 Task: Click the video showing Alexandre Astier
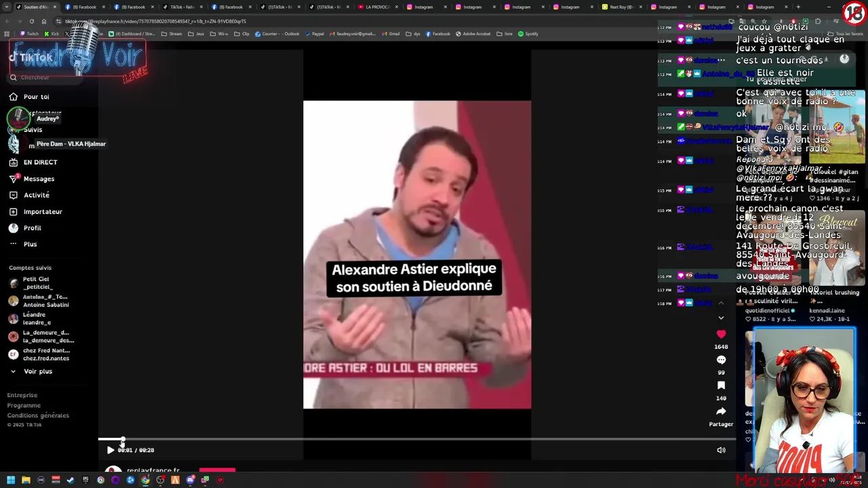[x=417, y=255]
